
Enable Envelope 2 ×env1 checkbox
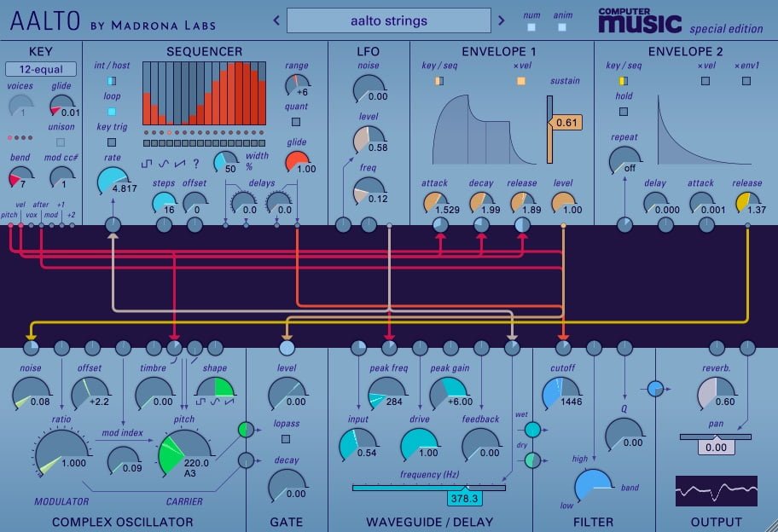[746, 80]
